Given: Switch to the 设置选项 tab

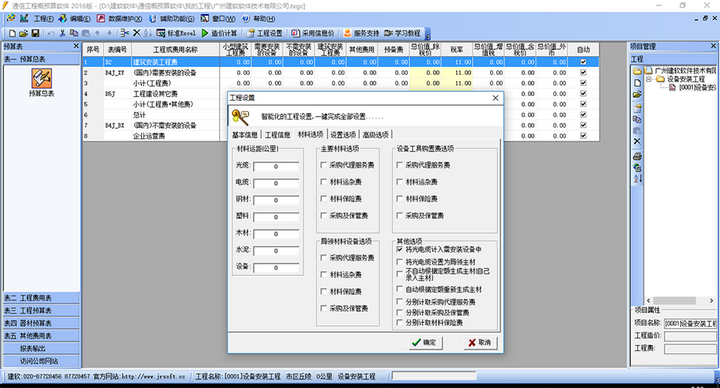Looking at the screenshot, I should click(343, 135).
